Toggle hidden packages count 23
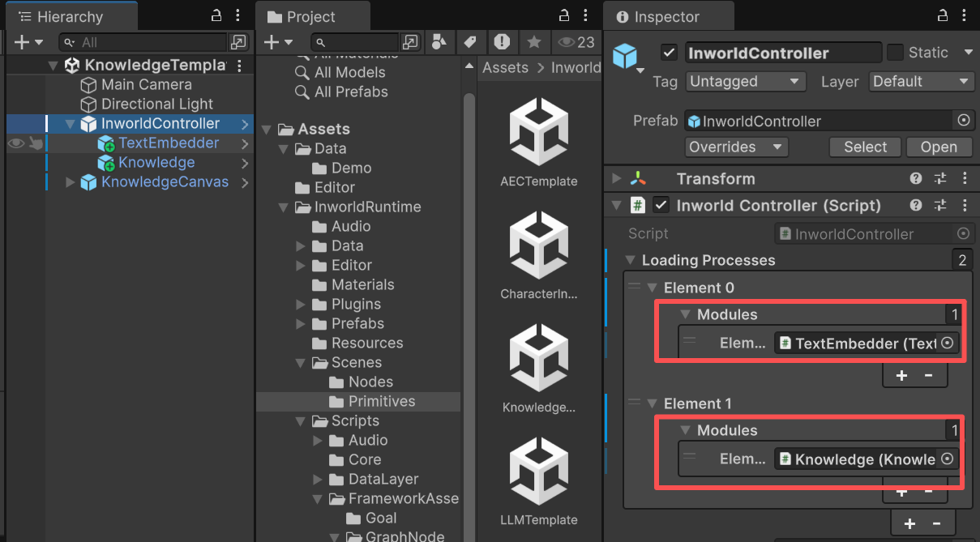 click(x=576, y=42)
